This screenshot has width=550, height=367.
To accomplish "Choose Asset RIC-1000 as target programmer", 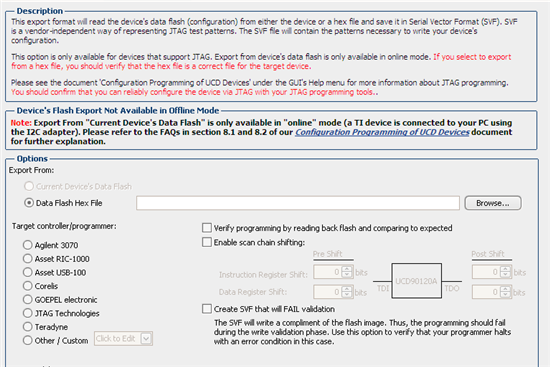I will click(27, 259).
